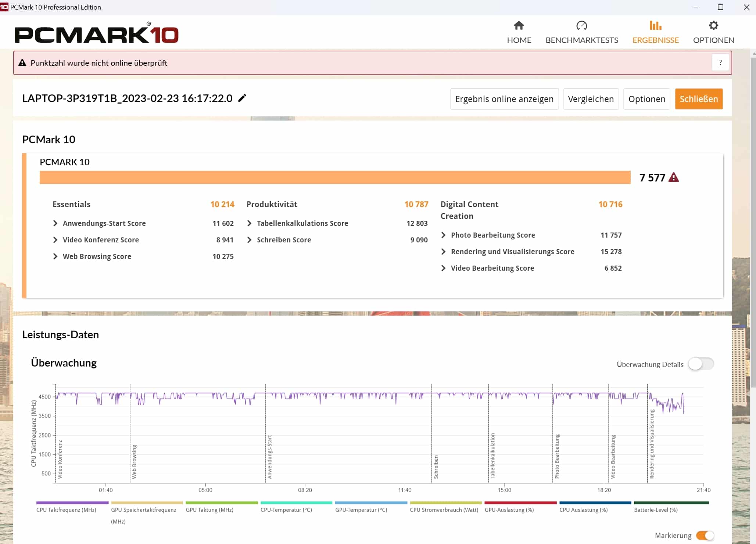Viewport: 756px width, 544px height.
Task: Expand the Photo Bearbeitung Score row
Action: (x=443, y=235)
